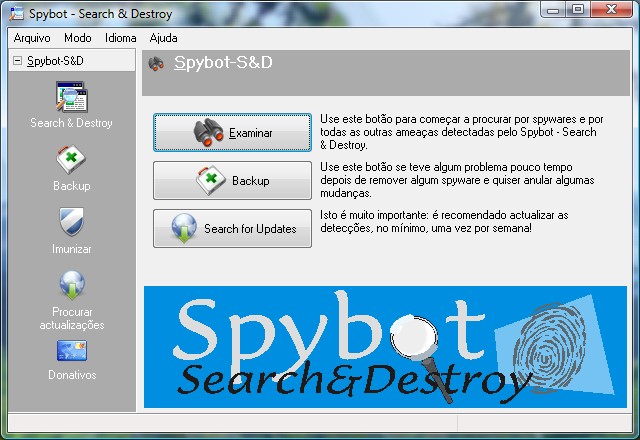Open the Ajuda menu
The height and width of the screenshot is (440, 640).
(x=163, y=38)
